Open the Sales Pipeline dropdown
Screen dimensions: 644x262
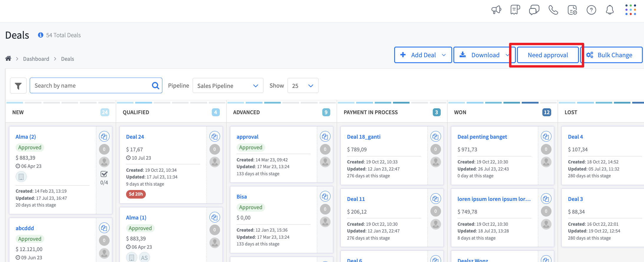point(228,86)
